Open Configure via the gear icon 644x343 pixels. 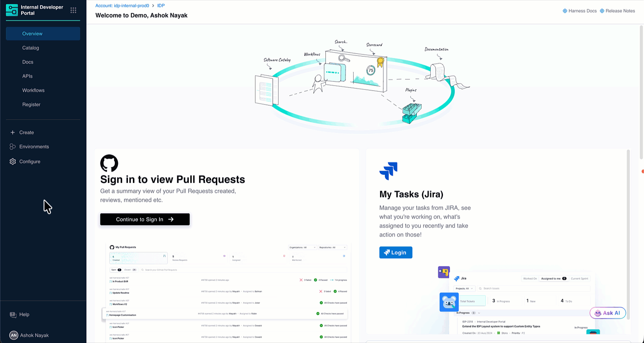coord(13,161)
